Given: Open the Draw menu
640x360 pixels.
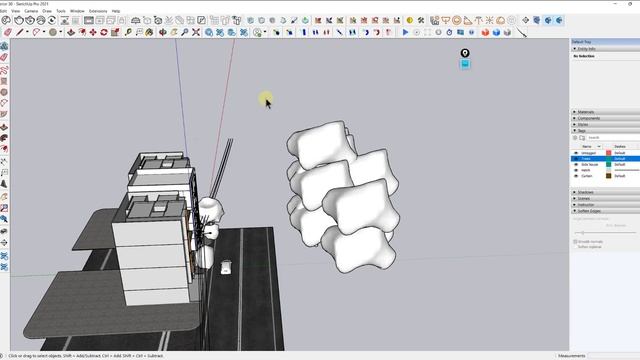Looking at the screenshot, I should pyautogui.click(x=47, y=11).
